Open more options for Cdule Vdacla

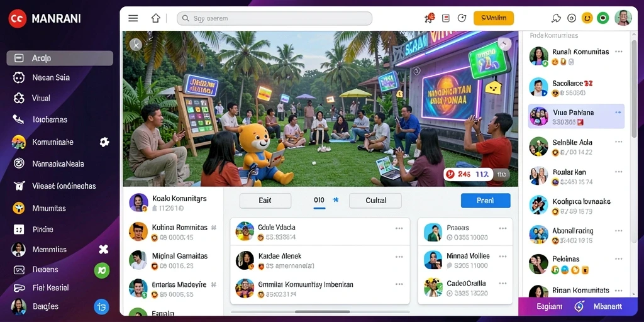coord(399,228)
